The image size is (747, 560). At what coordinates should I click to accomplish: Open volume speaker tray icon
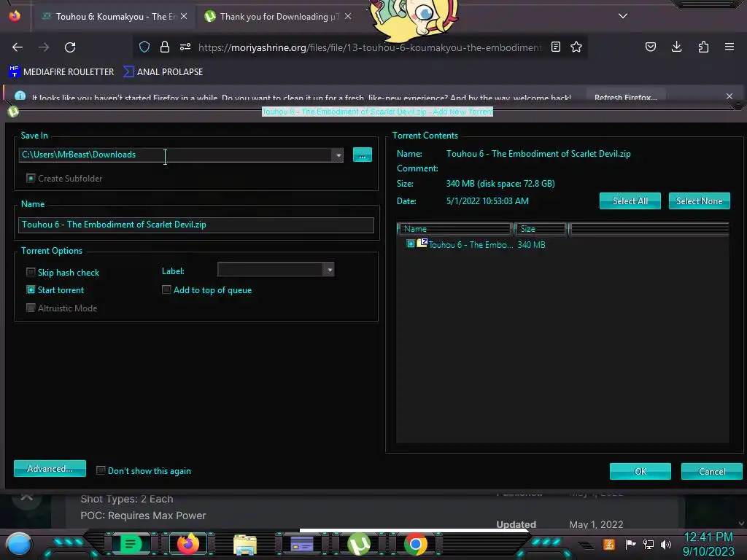pyautogui.click(x=666, y=544)
